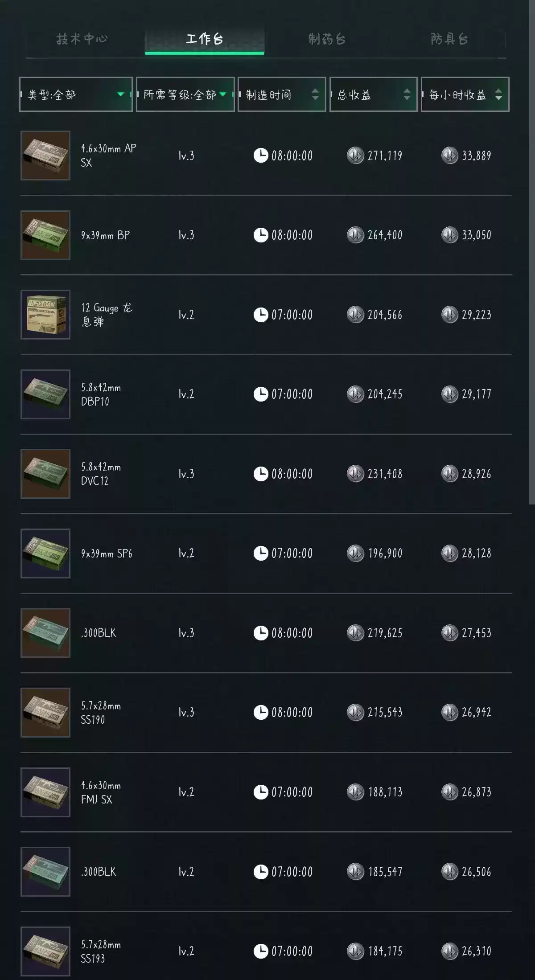Select the 4.6x30mm FMJ SX ammo icon

45,792
